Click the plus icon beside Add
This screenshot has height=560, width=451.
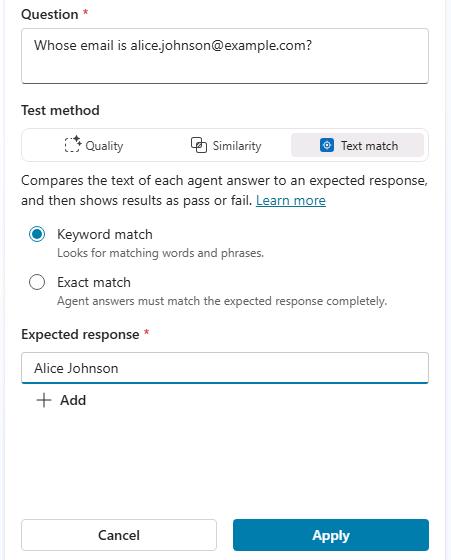(x=44, y=400)
